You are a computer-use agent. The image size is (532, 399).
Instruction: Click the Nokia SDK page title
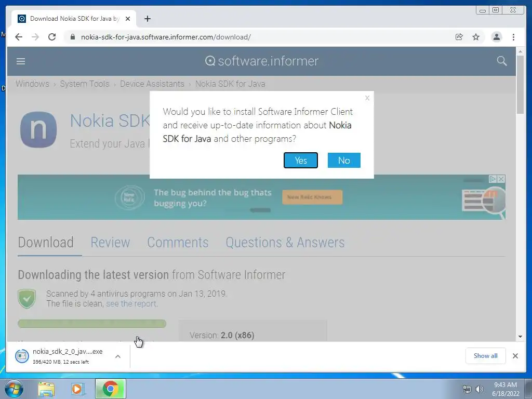[110, 121]
